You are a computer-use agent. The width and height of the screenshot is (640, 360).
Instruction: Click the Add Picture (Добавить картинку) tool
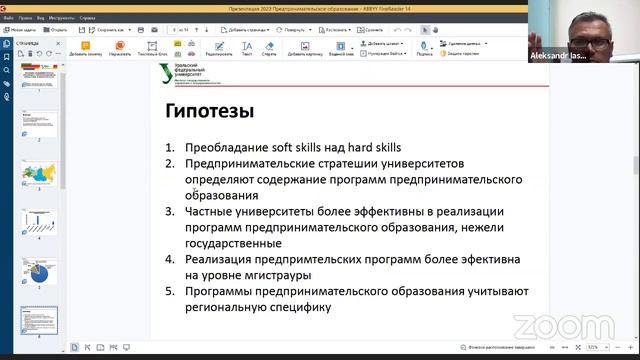coord(305,48)
